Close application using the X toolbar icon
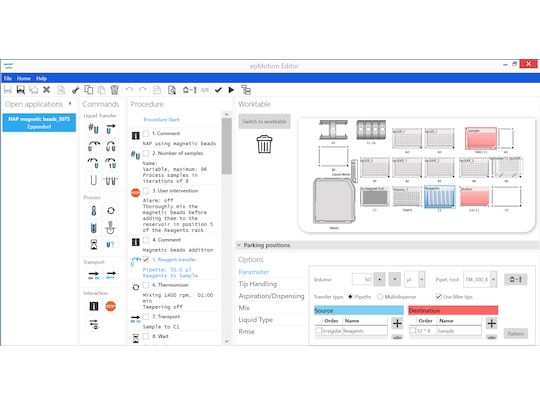The image size is (540, 405). [46, 90]
